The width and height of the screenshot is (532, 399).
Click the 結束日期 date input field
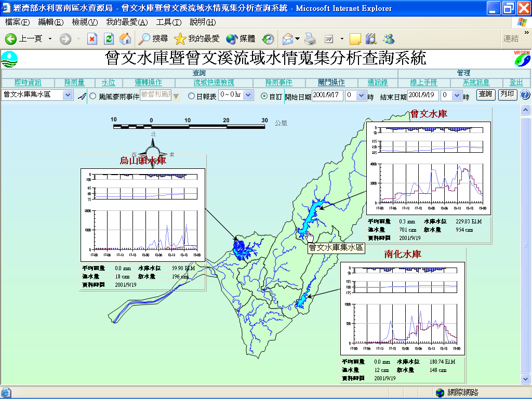click(423, 96)
